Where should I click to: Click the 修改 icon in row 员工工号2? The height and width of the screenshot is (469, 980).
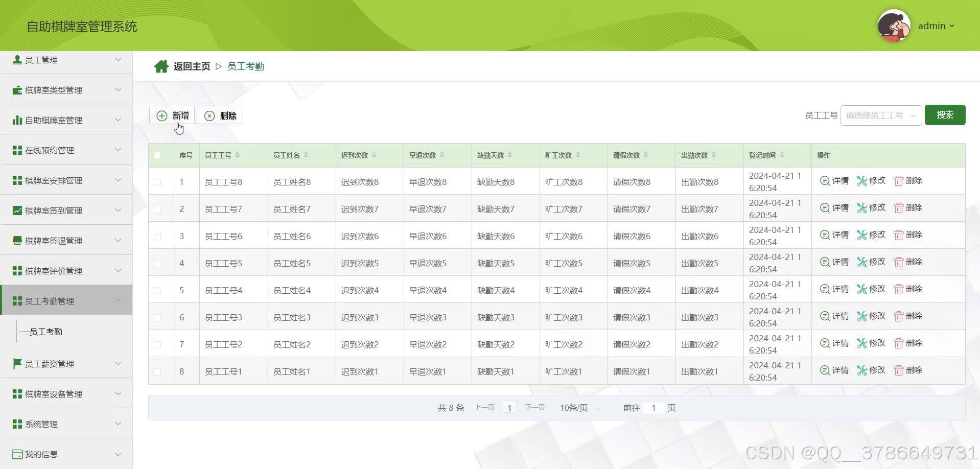click(862, 343)
